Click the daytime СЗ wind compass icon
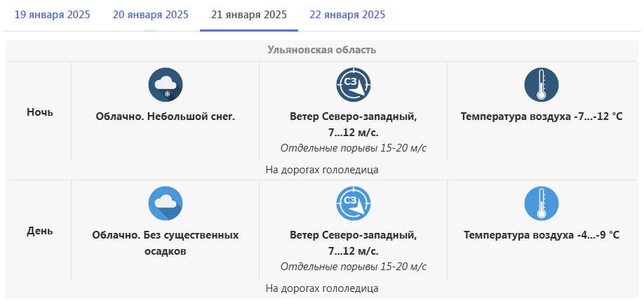This screenshot has height=301, width=644. pyautogui.click(x=354, y=203)
